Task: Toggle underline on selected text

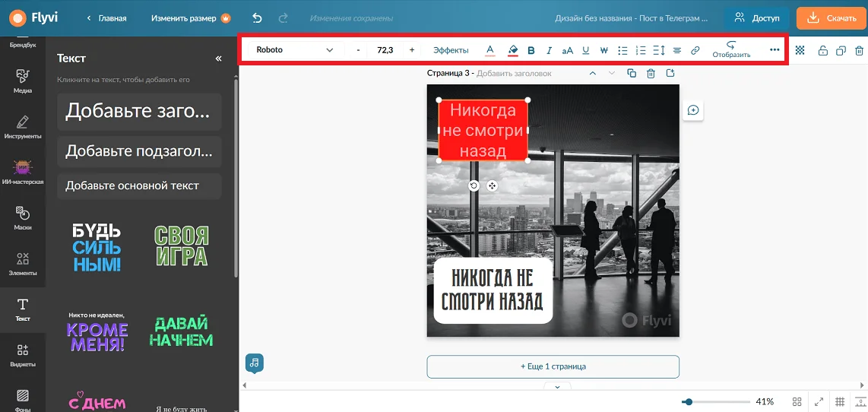Action: 585,50
